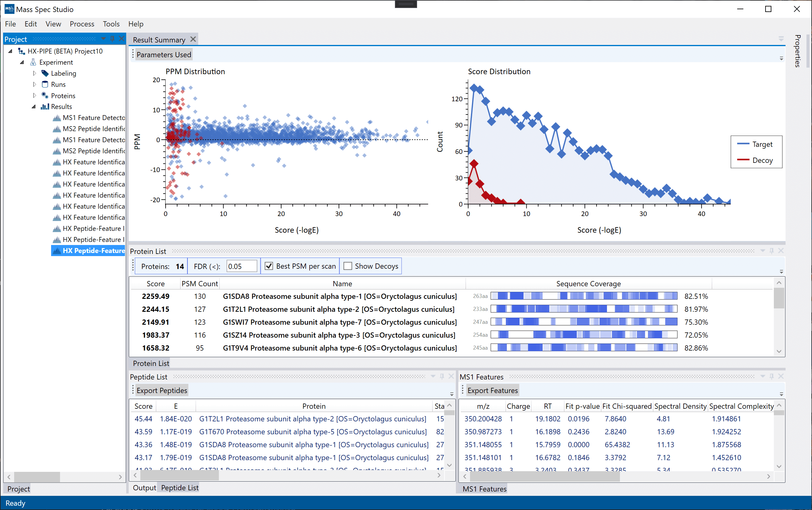Click the Protein List vertical scrollbar thumb
Screen dimensions: 812x510
coord(779,298)
